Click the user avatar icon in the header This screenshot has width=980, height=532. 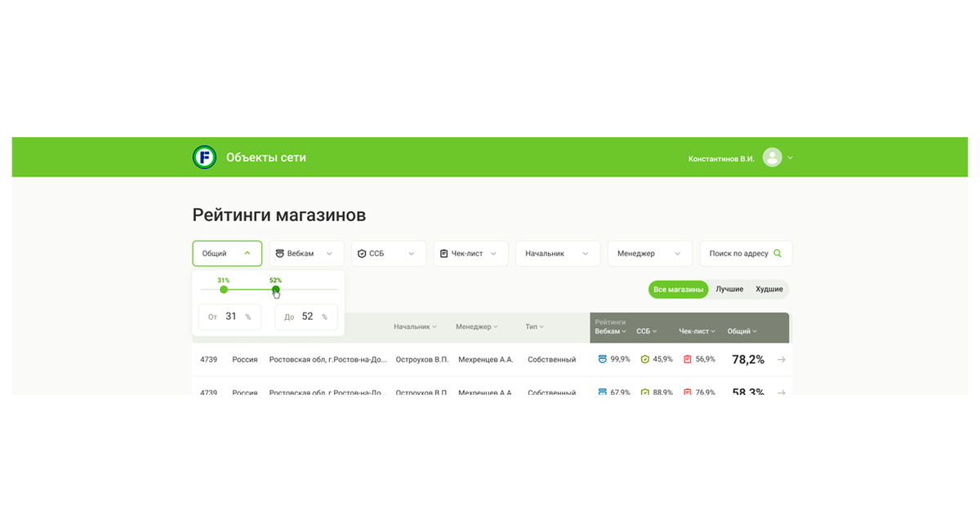[x=773, y=157]
